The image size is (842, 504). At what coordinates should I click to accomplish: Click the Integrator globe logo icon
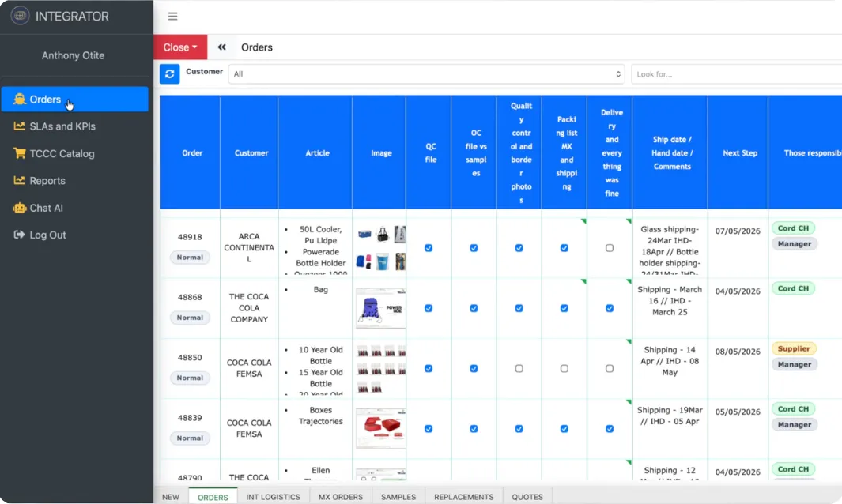click(x=20, y=16)
